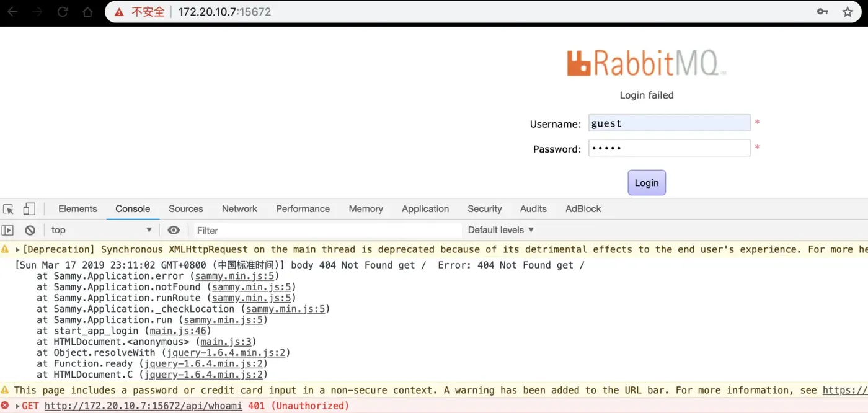Click the yellow warning icon on password notice

coord(5,390)
